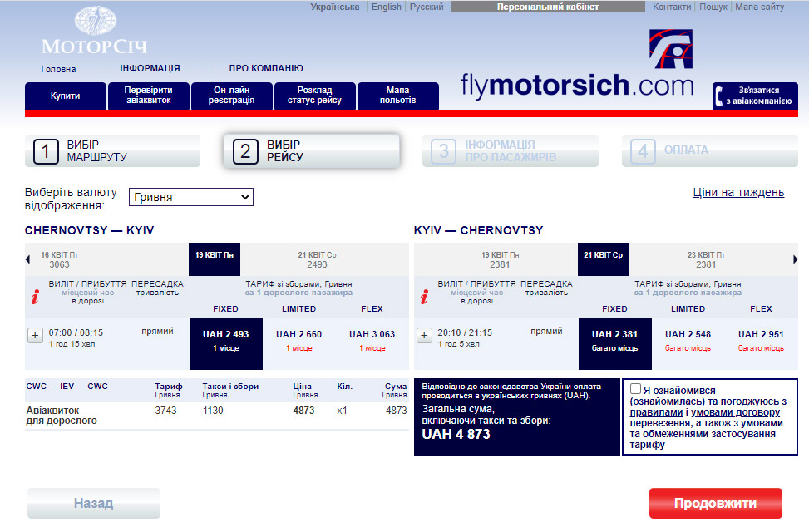Open outbound FIXED fare rules link
Image resolution: width=809 pixels, height=532 pixels.
(225, 309)
